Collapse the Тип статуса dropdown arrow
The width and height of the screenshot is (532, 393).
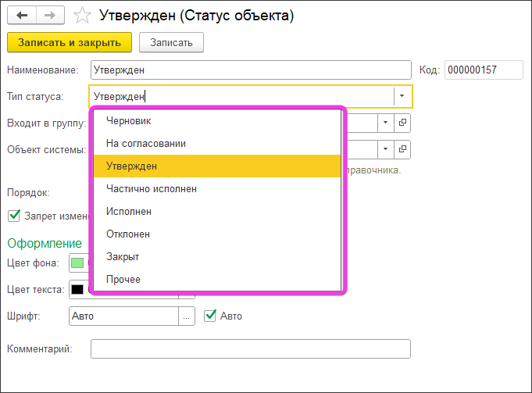click(x=402, y=96)
